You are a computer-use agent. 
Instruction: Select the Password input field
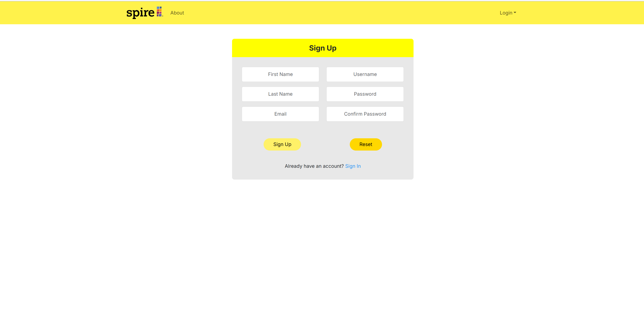365,94
